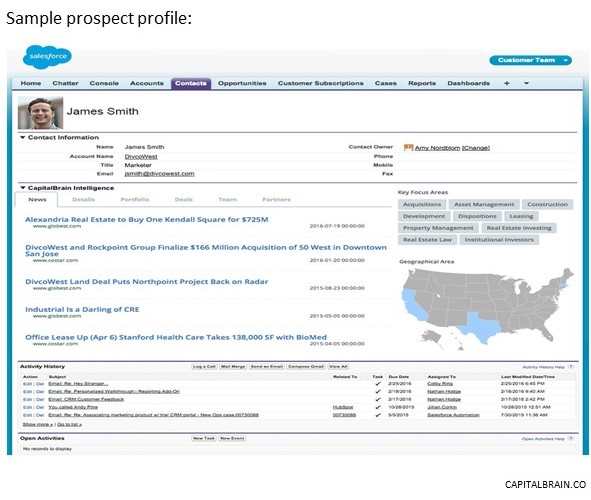The height and width of the screenshot is (500, 591).
Task: Select the Acquisitions focus area tag
Action: click(422, 205)
